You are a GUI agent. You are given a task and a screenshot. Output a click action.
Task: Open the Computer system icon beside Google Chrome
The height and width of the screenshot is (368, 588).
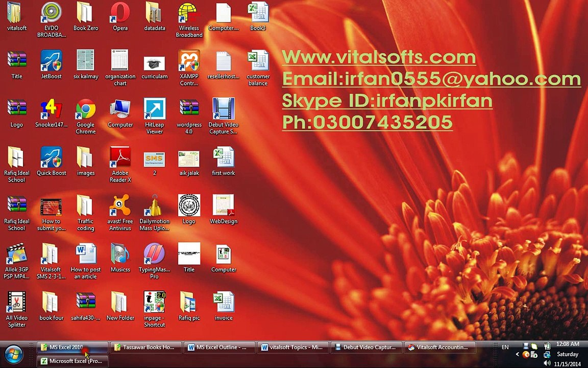tap(120, 113)
